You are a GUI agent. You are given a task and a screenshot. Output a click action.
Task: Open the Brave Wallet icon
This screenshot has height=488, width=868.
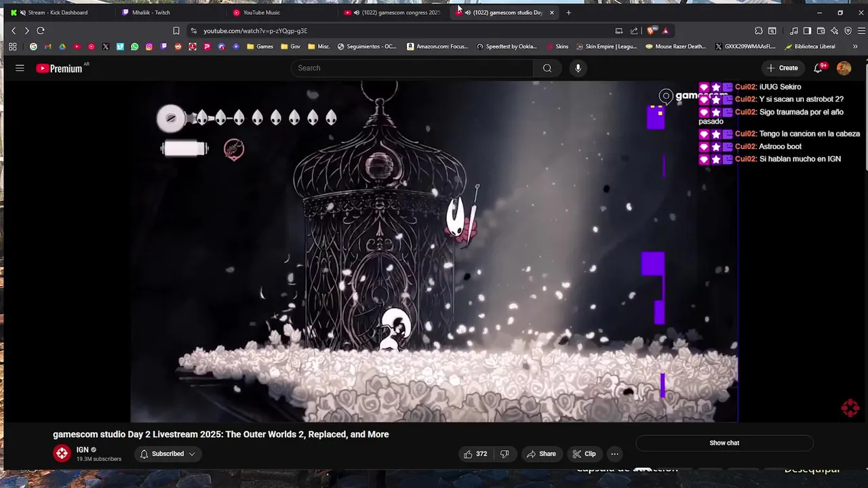(821, 30)
